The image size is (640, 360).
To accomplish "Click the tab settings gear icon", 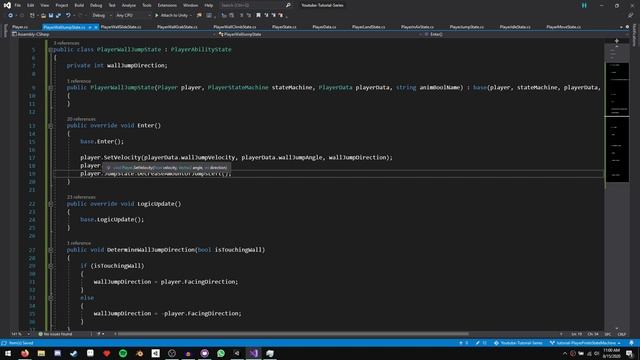I will 627,27.
